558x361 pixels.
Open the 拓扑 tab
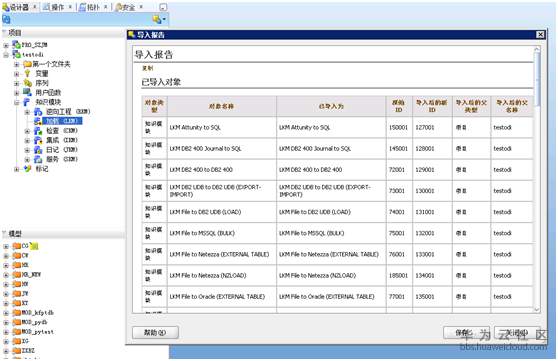[93, 7]
